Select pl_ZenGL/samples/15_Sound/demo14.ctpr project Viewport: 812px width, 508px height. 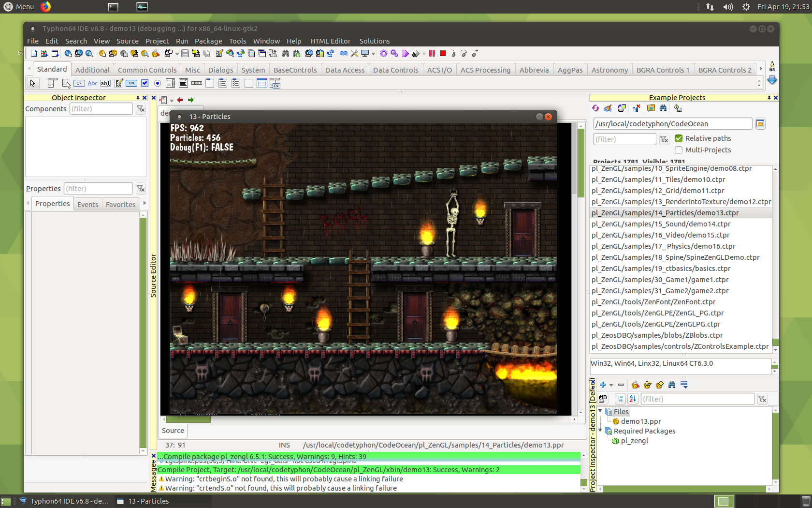click(x=661, y=224)
